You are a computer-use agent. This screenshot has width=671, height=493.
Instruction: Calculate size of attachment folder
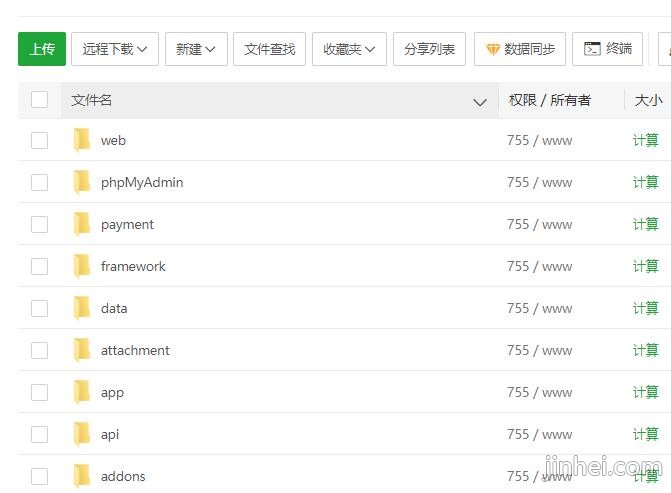pos(645,350)
